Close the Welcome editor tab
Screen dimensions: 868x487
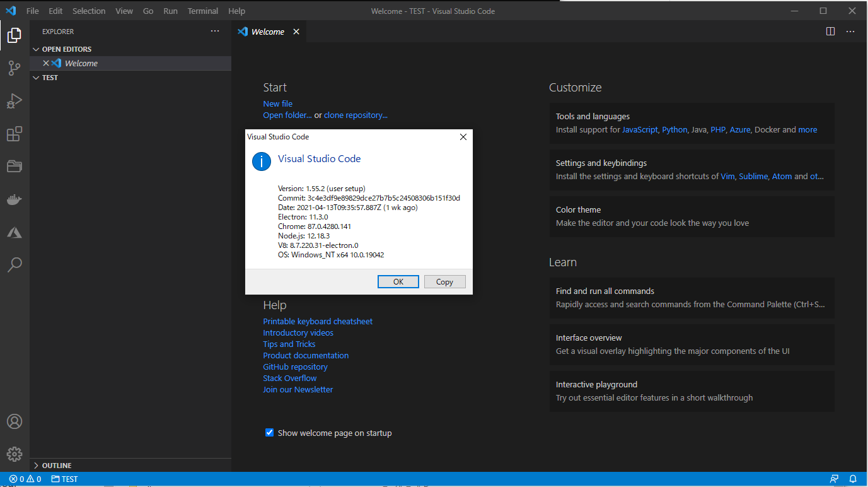(296, 32)
